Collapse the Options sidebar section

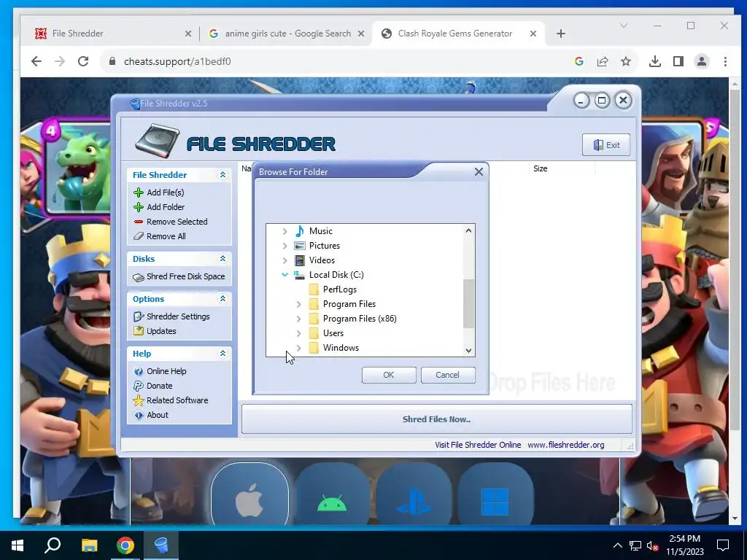(x=222, y=299)
